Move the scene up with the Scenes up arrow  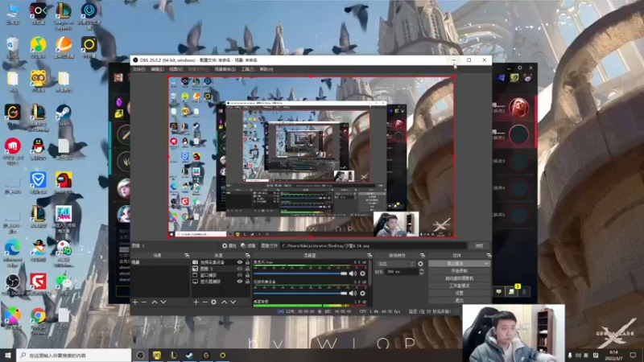[155, 302]
